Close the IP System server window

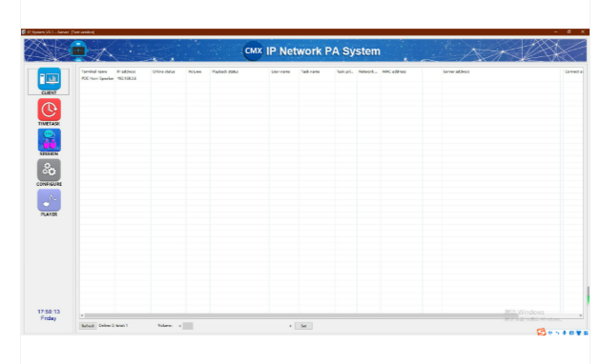tap(582, 31)
